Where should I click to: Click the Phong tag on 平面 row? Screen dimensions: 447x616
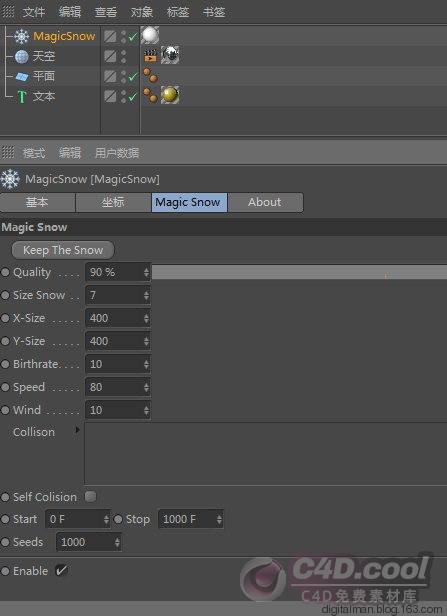tap(150, 75)
